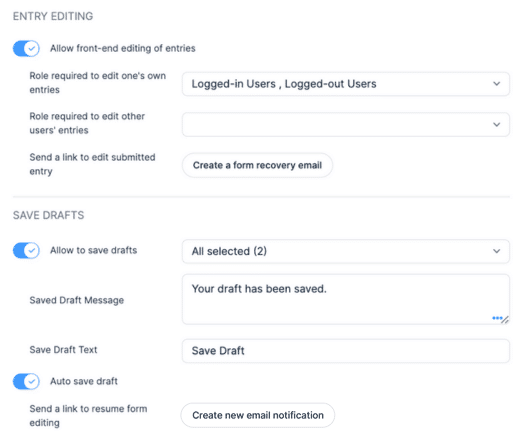The width and height of the screenshot is (520, 435).
Task: Click Create a form recovery email button
Action: 257,165
